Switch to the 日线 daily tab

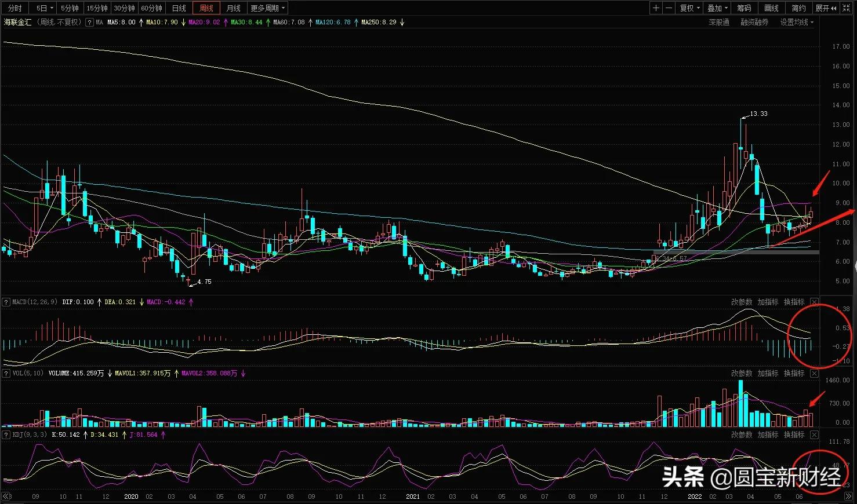(x=179, y=8)
